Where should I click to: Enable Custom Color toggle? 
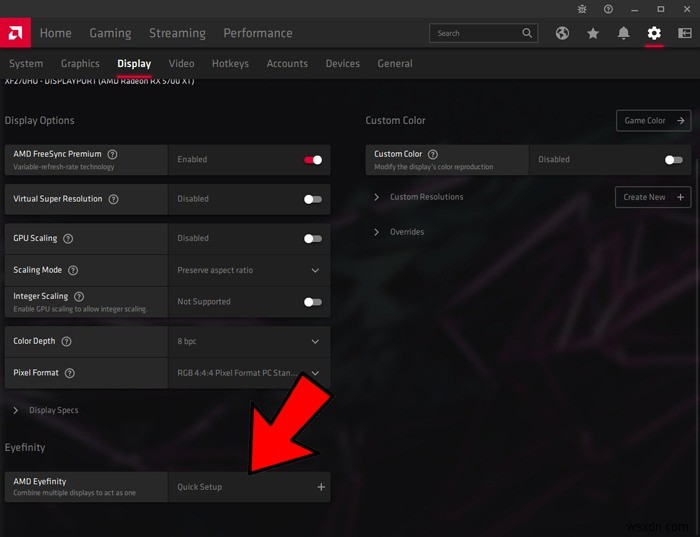coord(674,160)
